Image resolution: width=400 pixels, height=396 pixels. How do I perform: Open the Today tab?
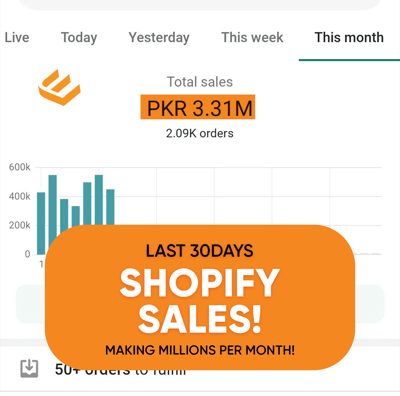[79, 38]
